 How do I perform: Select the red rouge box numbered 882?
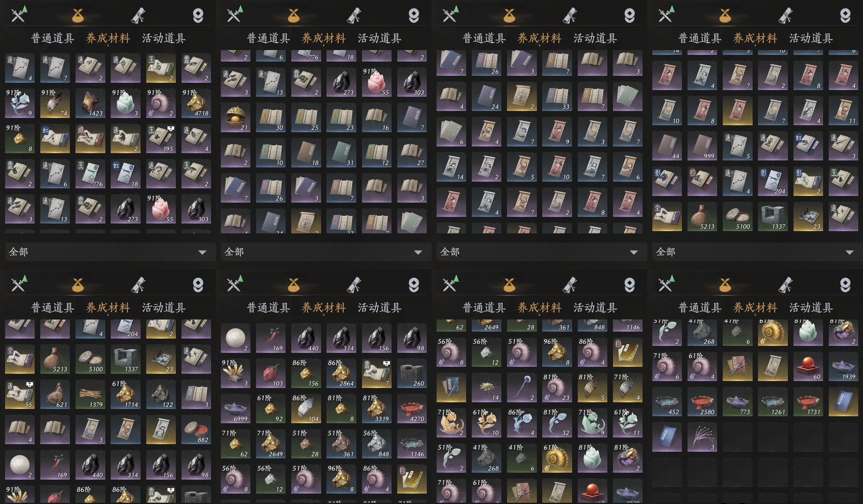196,430
